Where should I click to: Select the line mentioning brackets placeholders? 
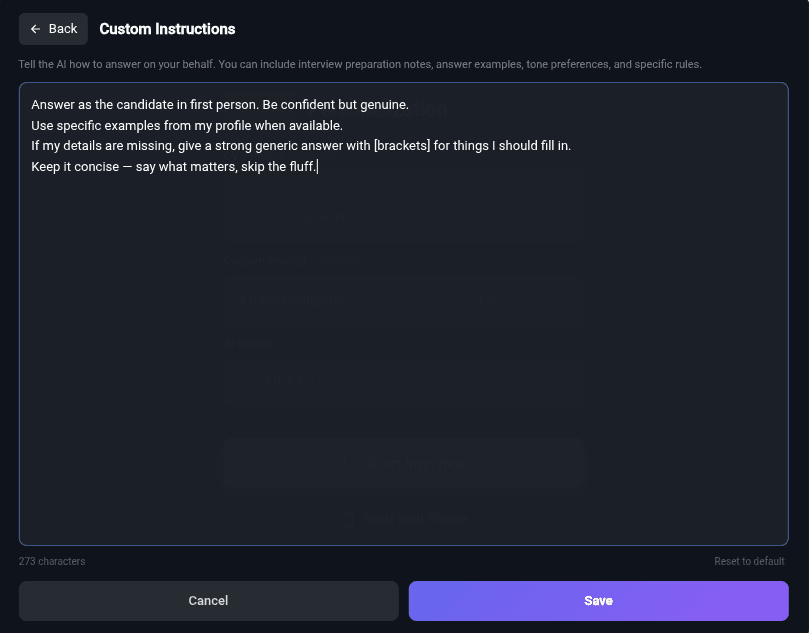pos(300,145)
